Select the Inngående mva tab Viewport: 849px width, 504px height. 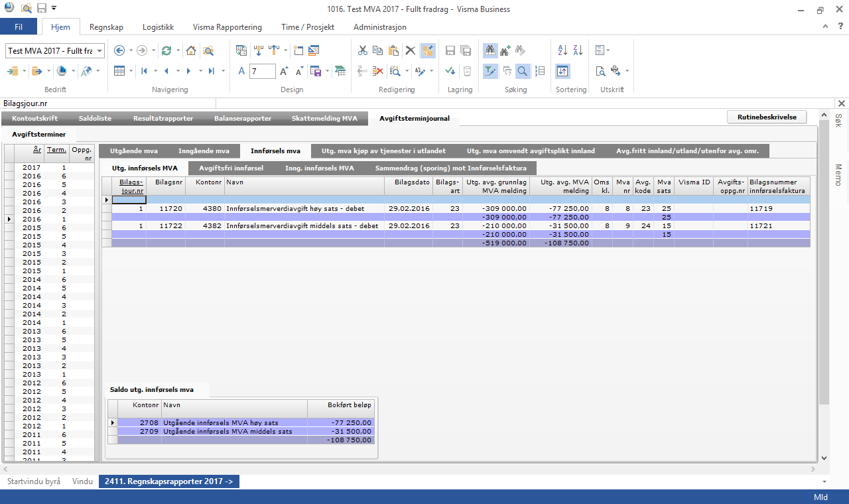[x=204, y=151]
